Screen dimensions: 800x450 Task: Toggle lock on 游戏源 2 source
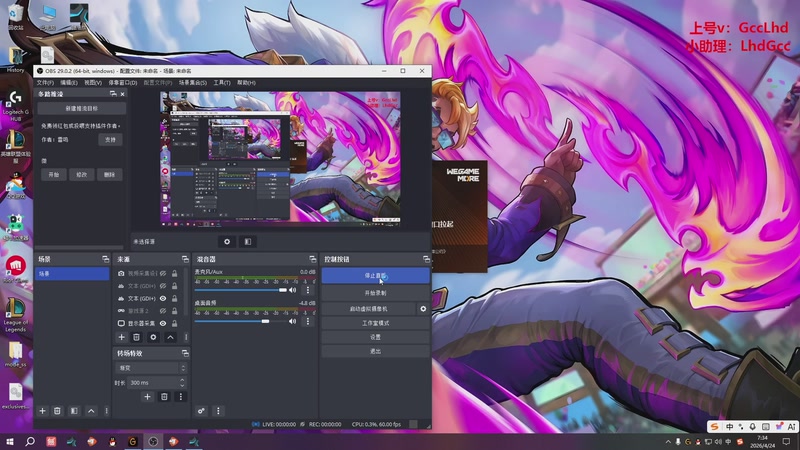tap(174, 311)
